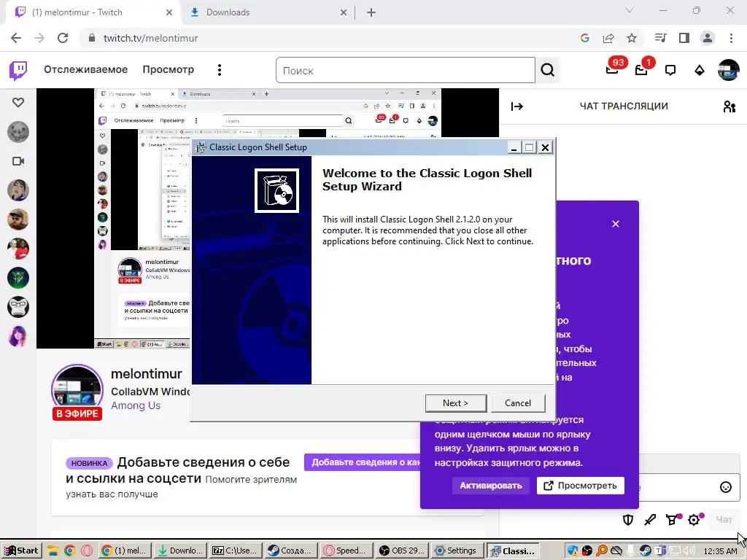Image resolution: width=747 pixels, height=560 pixels.
Task: Switch to the Downlo... taskbar window
Action: (x=181, y=551)
